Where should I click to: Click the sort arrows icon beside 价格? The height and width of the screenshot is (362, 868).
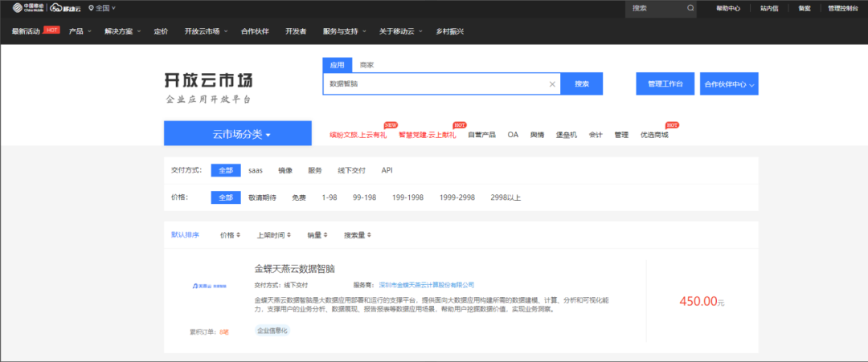click(x=239, y=236)
